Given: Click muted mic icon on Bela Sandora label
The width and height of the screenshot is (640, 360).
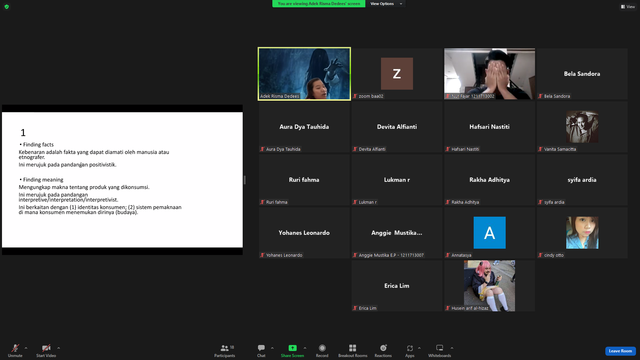Looking at the screenshot, I should click(x=540, y=96).
